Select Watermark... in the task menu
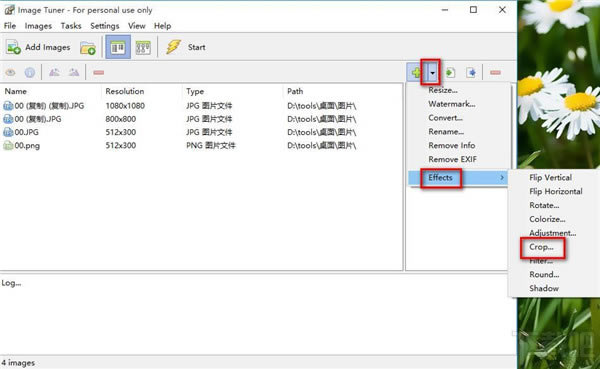600x369 pixels. click(452, 104)
